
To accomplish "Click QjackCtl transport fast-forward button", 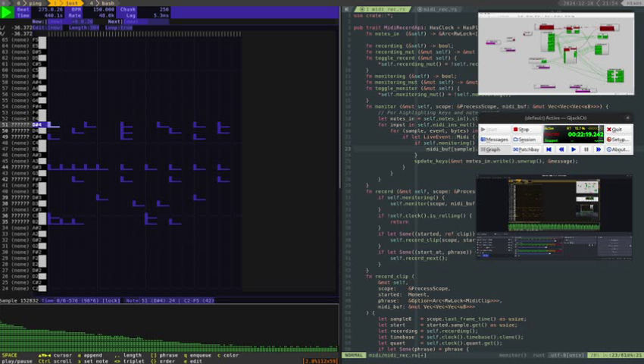I will click(x=599, y=149).
